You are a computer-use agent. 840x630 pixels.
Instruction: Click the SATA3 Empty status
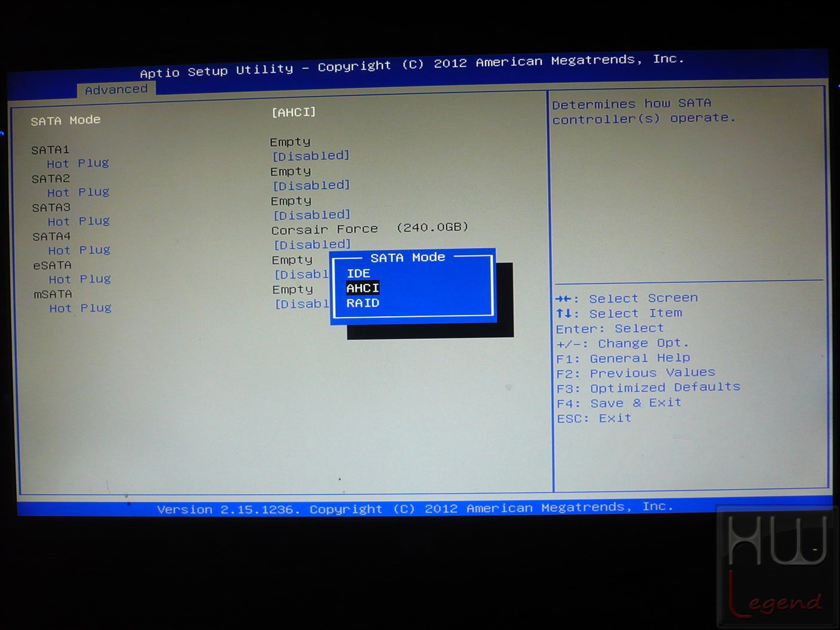pyautogui.click(x=291, y=201)
